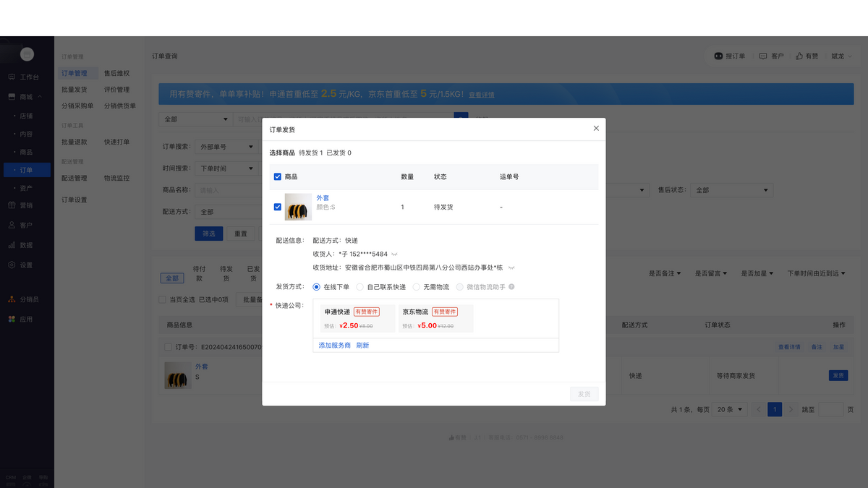The width and height of the screenshot is (868, 488).
Task: Click the 客户 person icon in sidebar
Action: click(x=12, y=225)
